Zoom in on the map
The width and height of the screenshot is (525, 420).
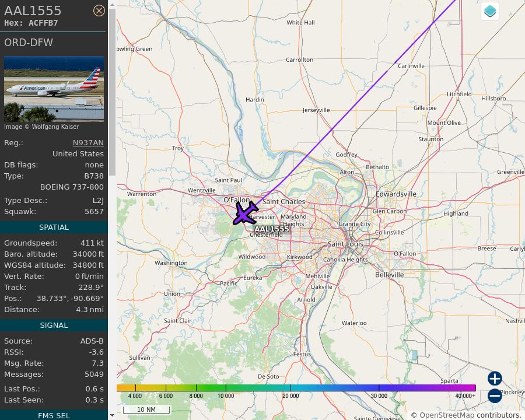(x=495, y=379)
